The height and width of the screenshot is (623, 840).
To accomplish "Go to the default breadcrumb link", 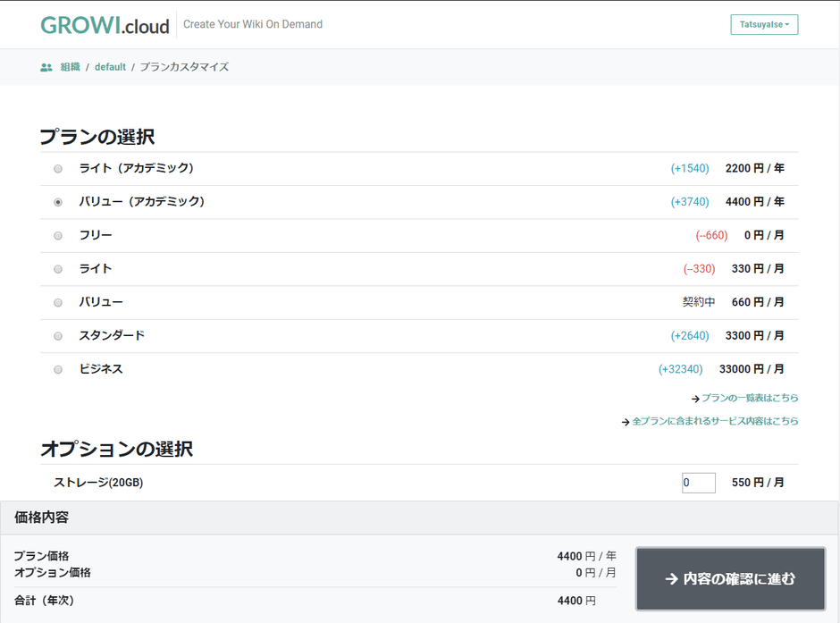I will click(110, 67).
